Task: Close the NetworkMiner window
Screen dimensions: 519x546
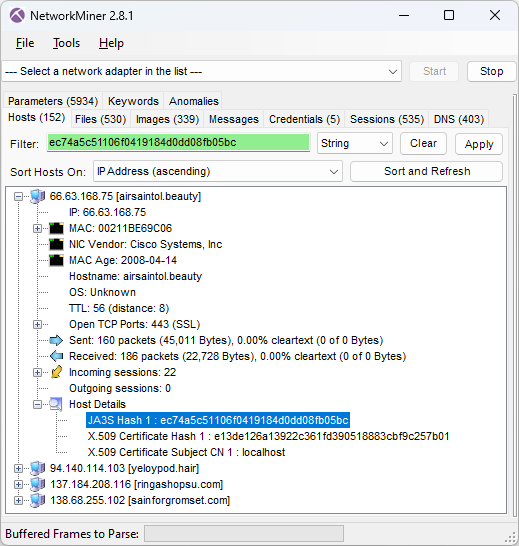Action: pyautogui.click(x=495, y=16)
